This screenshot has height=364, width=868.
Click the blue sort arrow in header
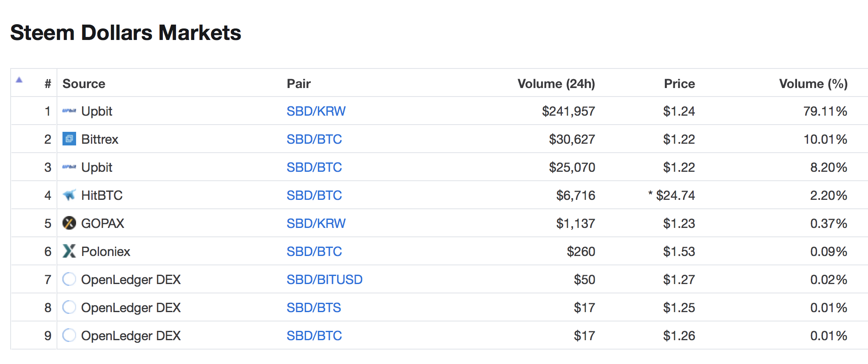(19, 80)
